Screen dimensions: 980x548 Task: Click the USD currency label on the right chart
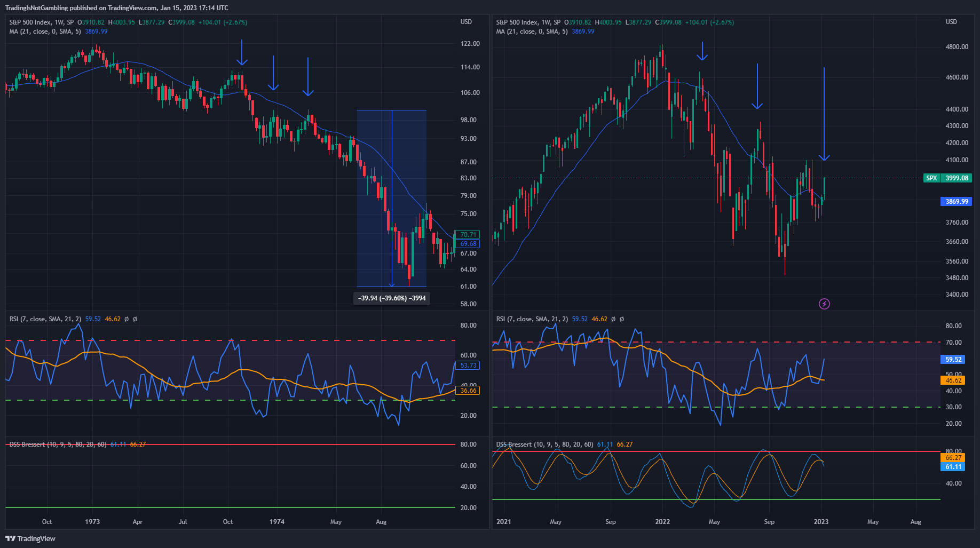click(951, 22)
